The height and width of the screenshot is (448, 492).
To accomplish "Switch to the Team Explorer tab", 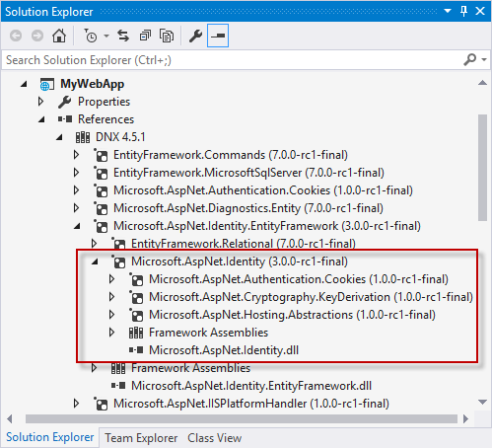I will 141,438.
